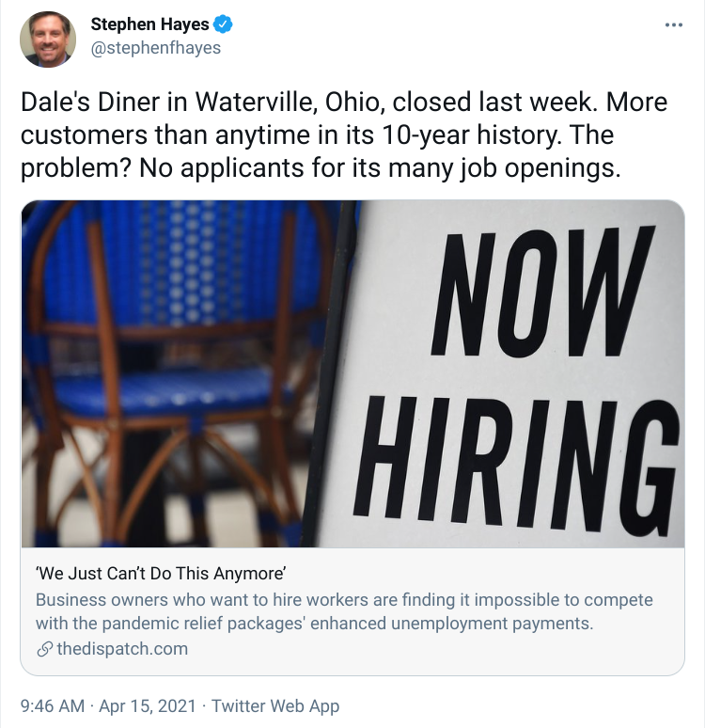Open Stephen Hayes profile picture
This screenshot has width=705, height=728.
click(48, 40)
